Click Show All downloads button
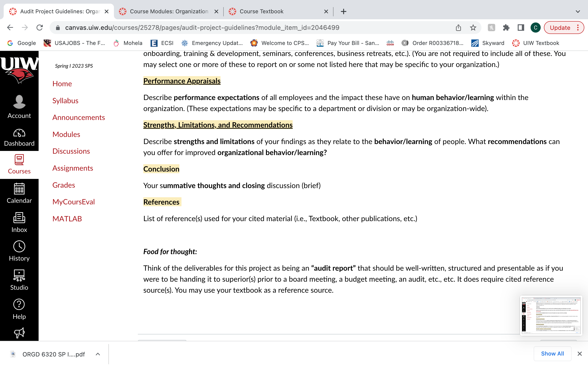Viewport: 588px width, 367px height. click(552, 354)
